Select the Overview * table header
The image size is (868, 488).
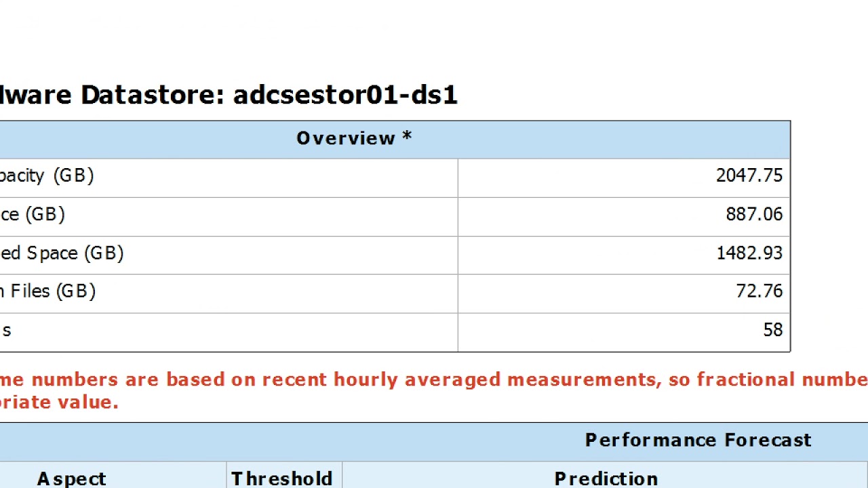coord(354,138)
